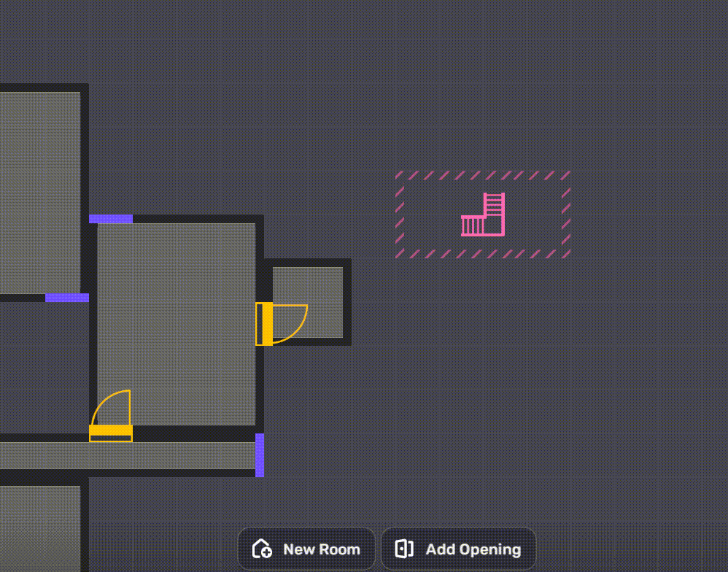Screen dimensions: 728x572
Task: Click the top wall of the small room
Action: (x=307, y=263)
